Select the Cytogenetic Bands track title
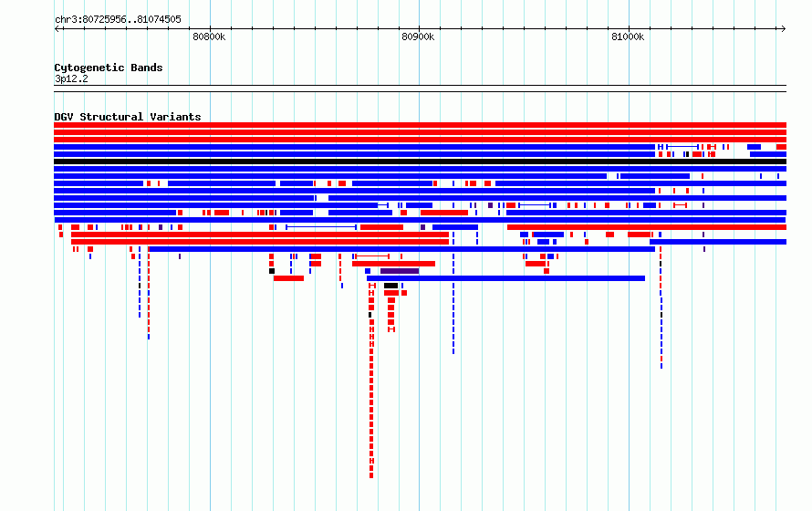The height and width of the screenshot is (511, 812). click(x=109, y=68)
